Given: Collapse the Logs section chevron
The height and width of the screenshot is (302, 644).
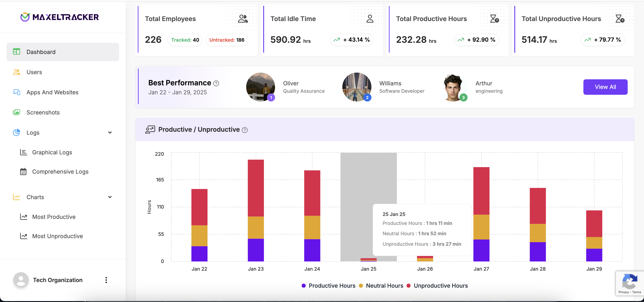Looking at the screenshot, I should coord(110,132).
